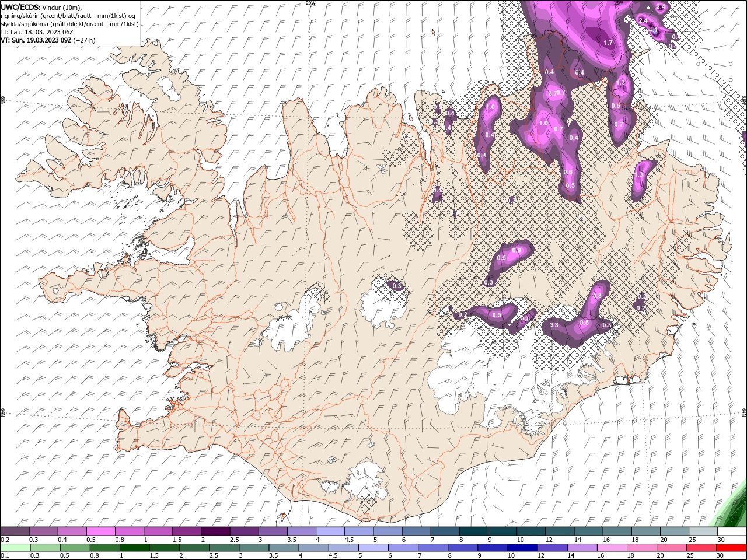Select the deep blue 10 swatch in the rain scale
747x560 pixels.
tap(522, 548)
